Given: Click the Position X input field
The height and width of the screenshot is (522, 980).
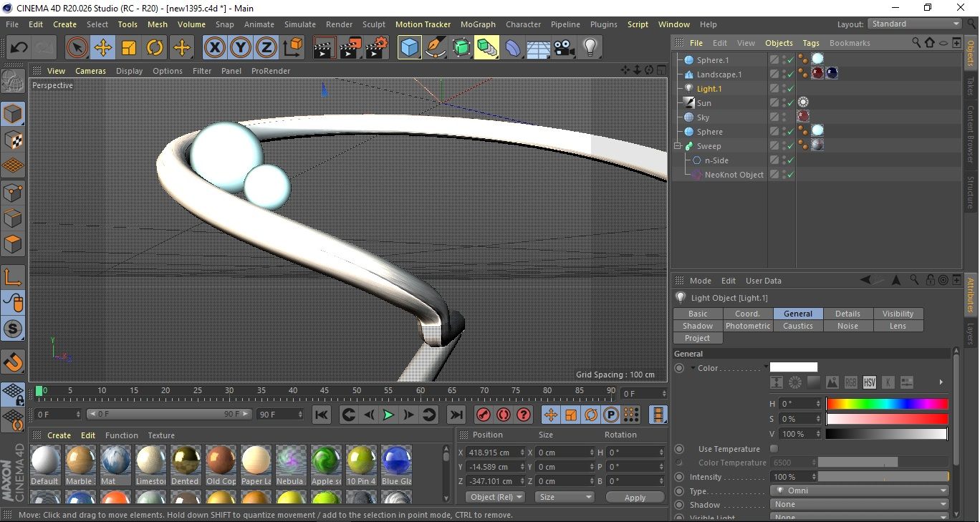Looking at the screenshot, I should tap(494, 453).
